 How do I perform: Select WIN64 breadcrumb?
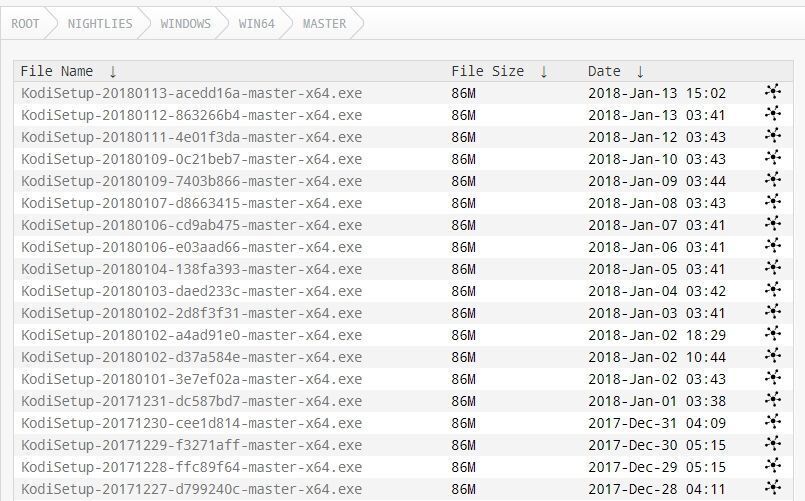(x=257, y=23)
